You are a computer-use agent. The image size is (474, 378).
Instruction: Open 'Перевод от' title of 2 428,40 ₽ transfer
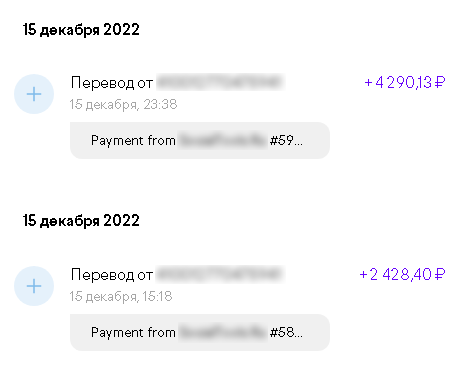tap(112, 274)
